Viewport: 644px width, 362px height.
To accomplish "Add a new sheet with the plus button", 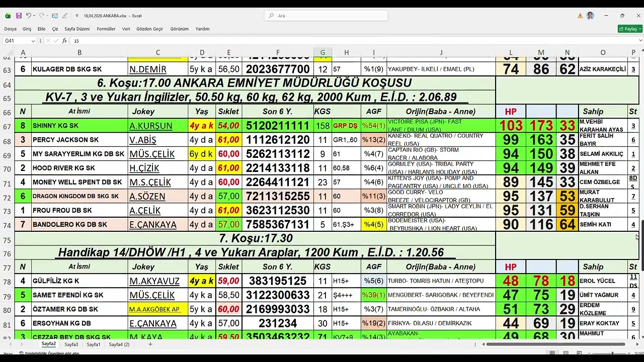I will [150, 344].
